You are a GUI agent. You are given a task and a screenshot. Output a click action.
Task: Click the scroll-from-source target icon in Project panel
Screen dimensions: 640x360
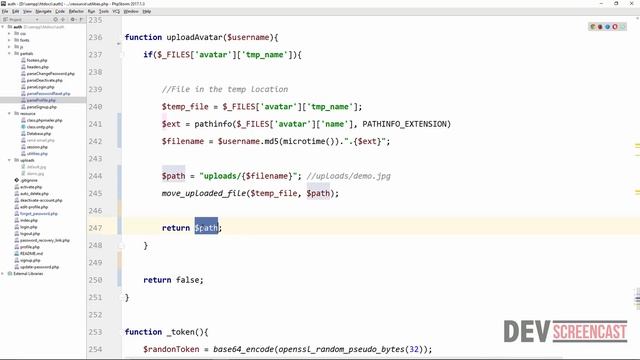(56, 20)
